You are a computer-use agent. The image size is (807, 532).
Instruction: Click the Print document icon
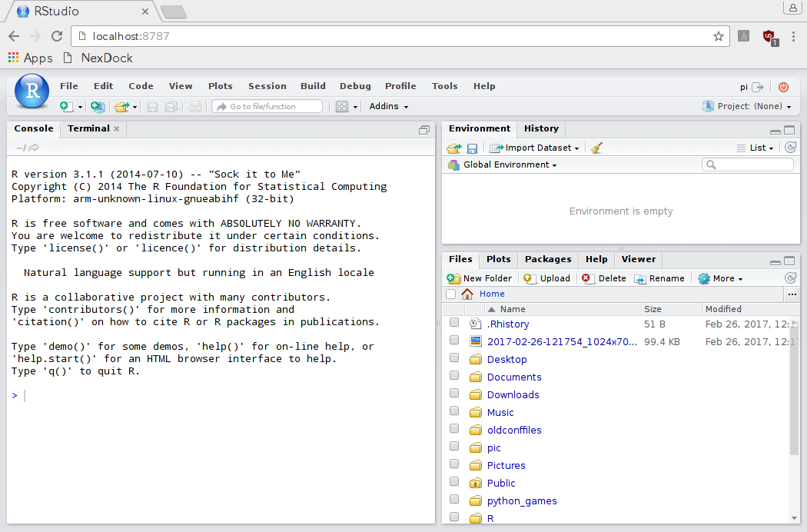pos(195,107)
